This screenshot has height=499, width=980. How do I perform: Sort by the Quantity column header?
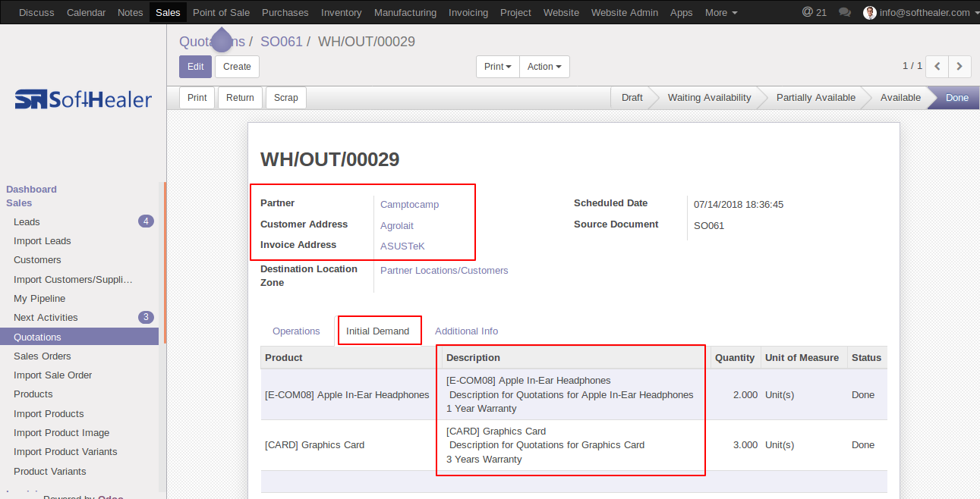coord(735,358)
